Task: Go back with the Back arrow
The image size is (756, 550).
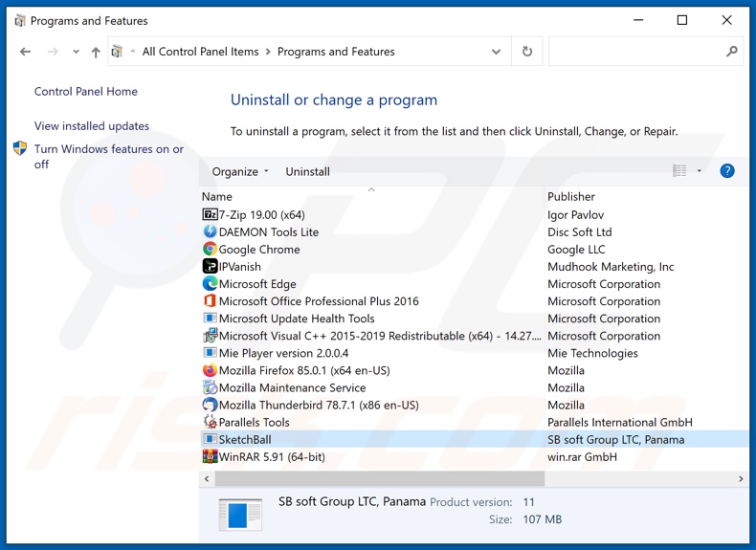Action: [x=25, y=52]
